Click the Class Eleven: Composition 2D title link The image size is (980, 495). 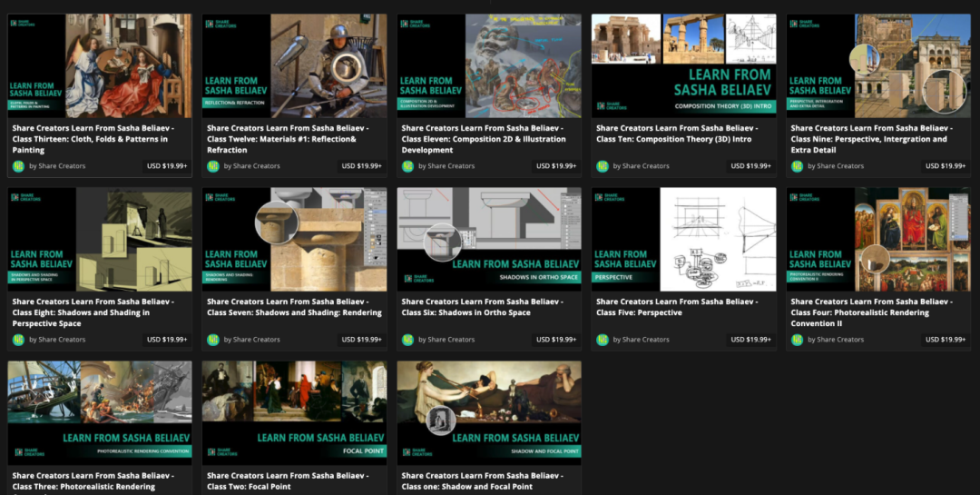(483, 139)
